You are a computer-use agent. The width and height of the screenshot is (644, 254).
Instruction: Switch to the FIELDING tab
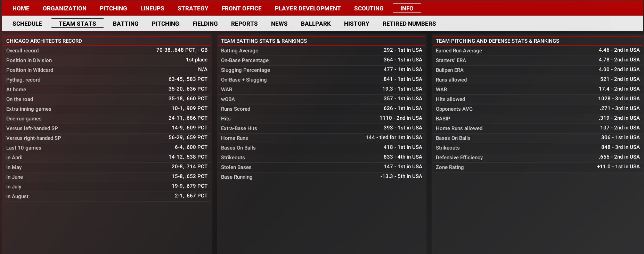click(205, 24)
